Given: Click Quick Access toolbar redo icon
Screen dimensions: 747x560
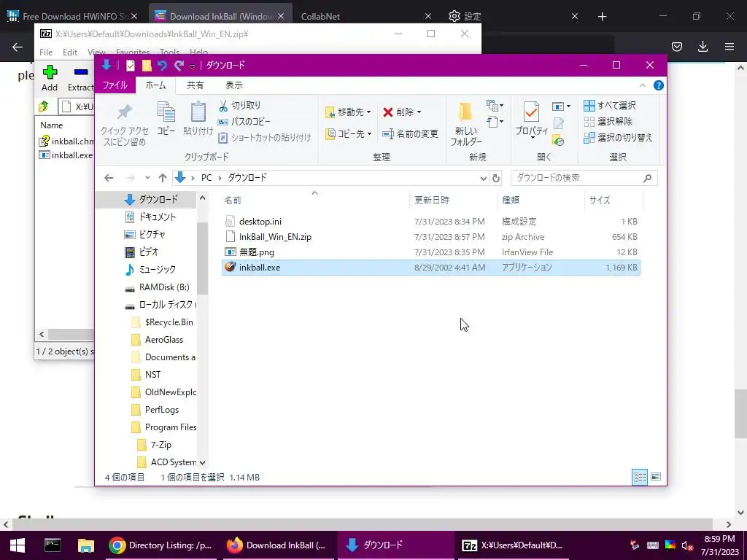Looking at the screenshot, I should pyautogui.click(x=179, y=65).
